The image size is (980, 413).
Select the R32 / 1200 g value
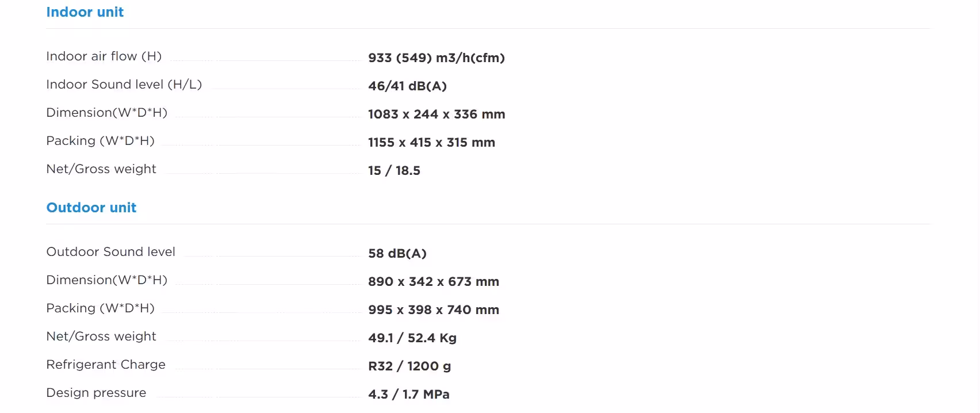pyautogui.click(x=409, y=366)
